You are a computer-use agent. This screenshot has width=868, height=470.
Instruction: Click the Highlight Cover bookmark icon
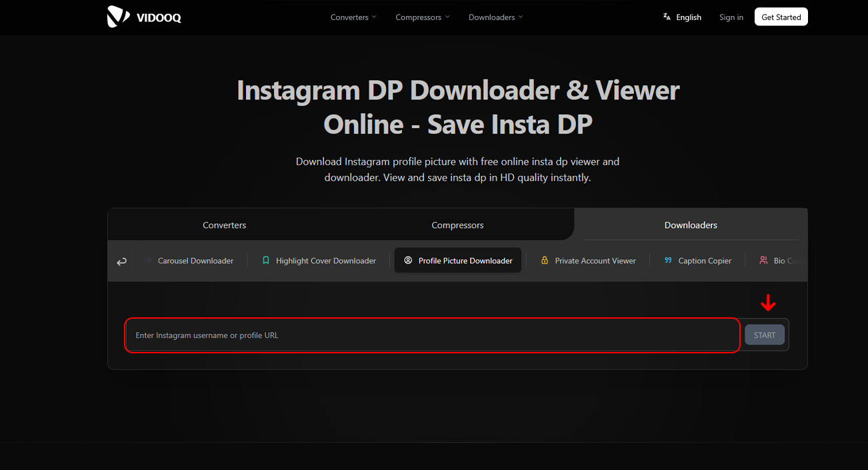click(x=266, y=261)
